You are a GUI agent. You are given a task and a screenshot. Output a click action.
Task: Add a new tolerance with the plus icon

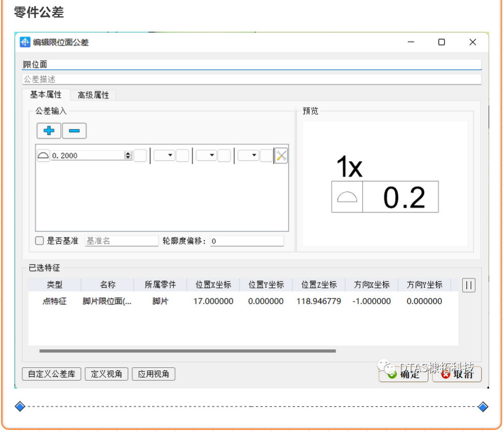click(x=49, y=131)
